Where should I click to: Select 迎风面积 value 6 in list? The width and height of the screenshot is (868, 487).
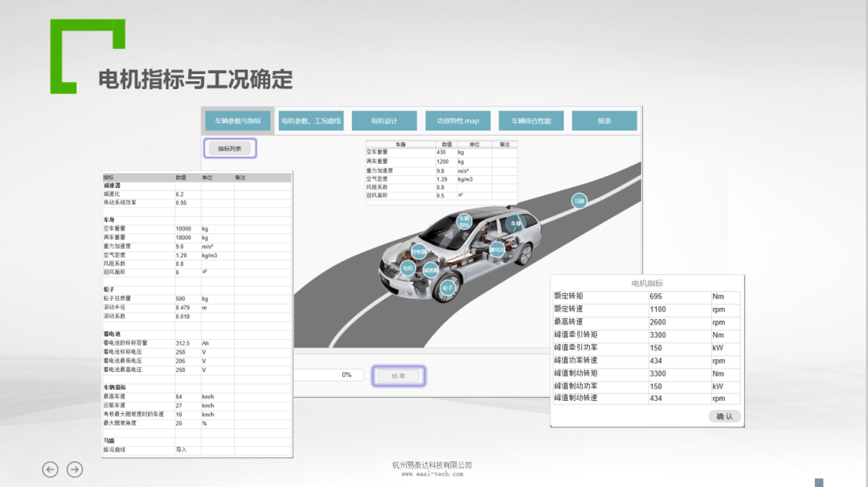[x=187, y=272]
